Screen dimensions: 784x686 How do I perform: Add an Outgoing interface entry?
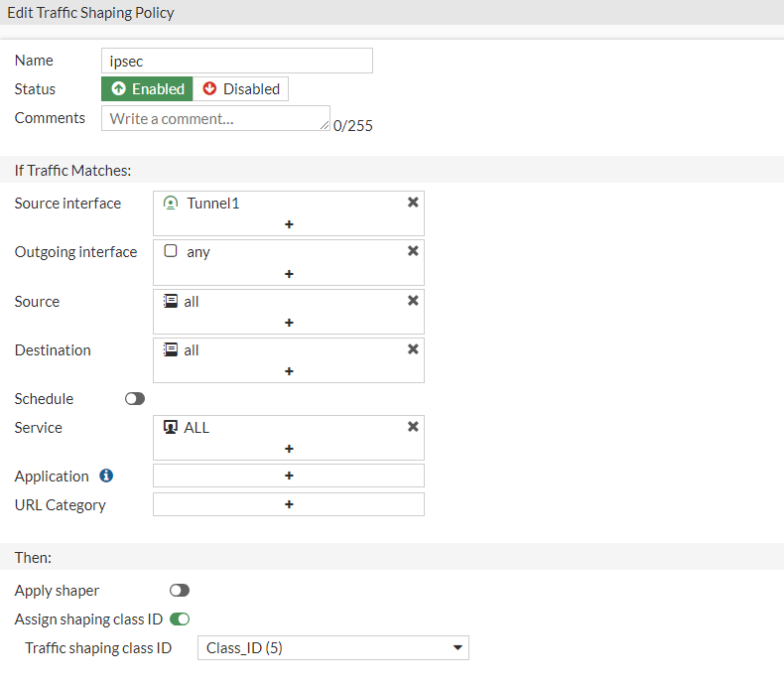point(289,274)
